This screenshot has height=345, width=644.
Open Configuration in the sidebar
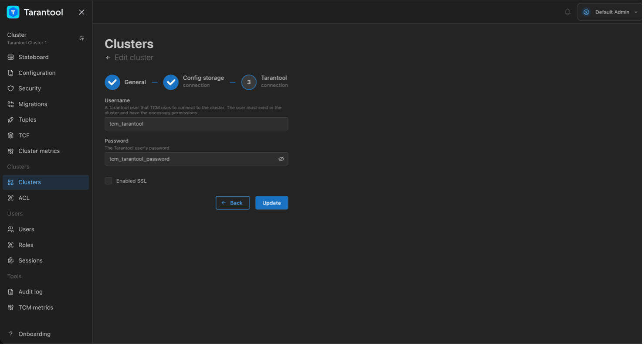tap(46, 73)
